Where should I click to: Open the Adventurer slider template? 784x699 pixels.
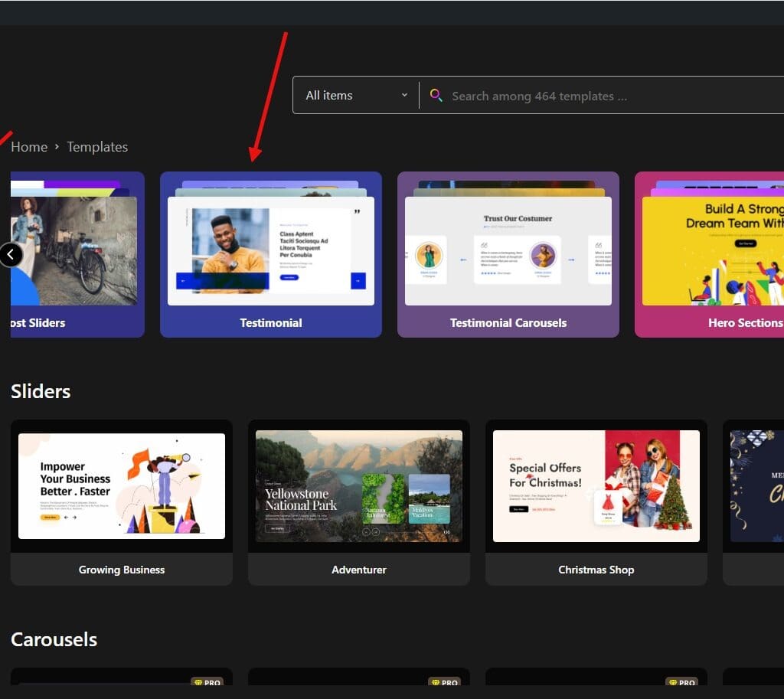pyautogui.click(x=359, y=501)
